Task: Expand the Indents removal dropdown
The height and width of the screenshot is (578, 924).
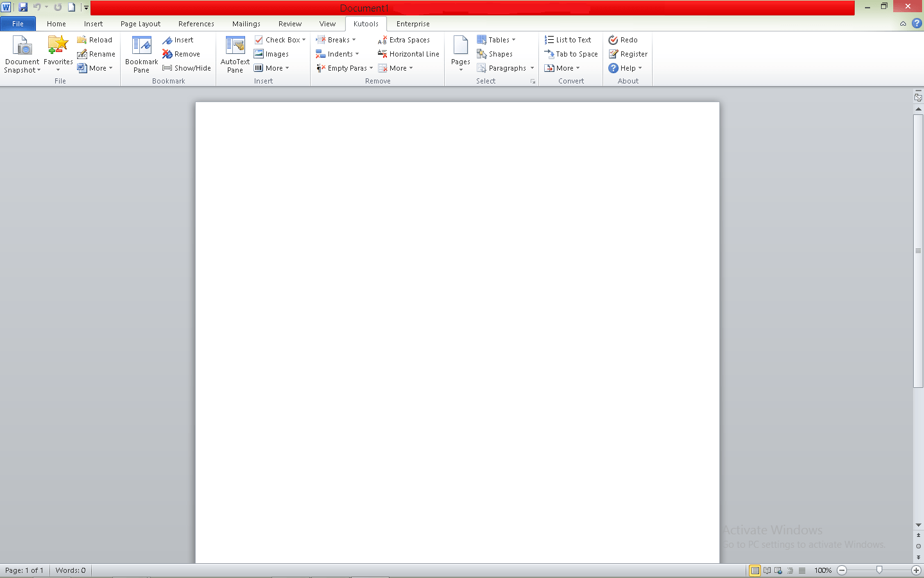Action: pos(337,54)
